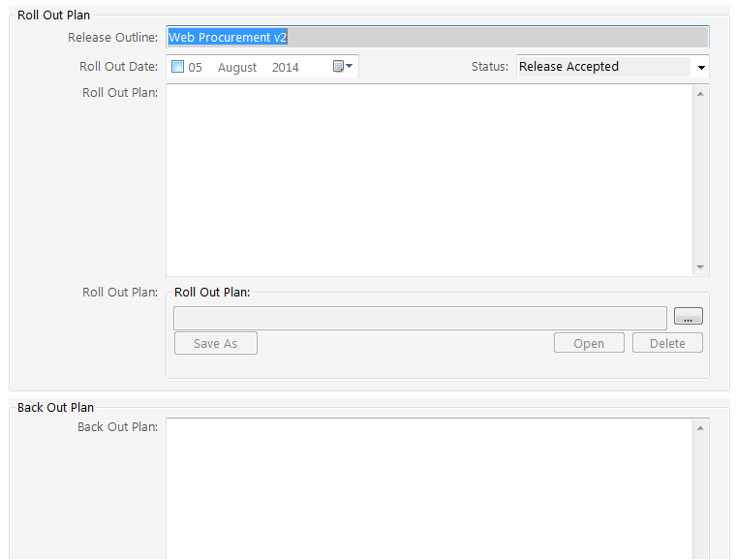Select the day value 05 in date

(x=195, y=68)
